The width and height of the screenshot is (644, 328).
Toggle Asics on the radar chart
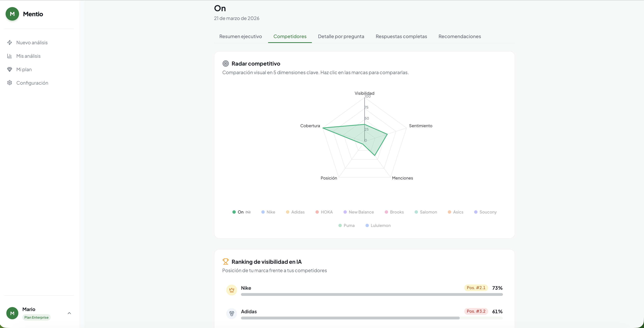point(455,212)
